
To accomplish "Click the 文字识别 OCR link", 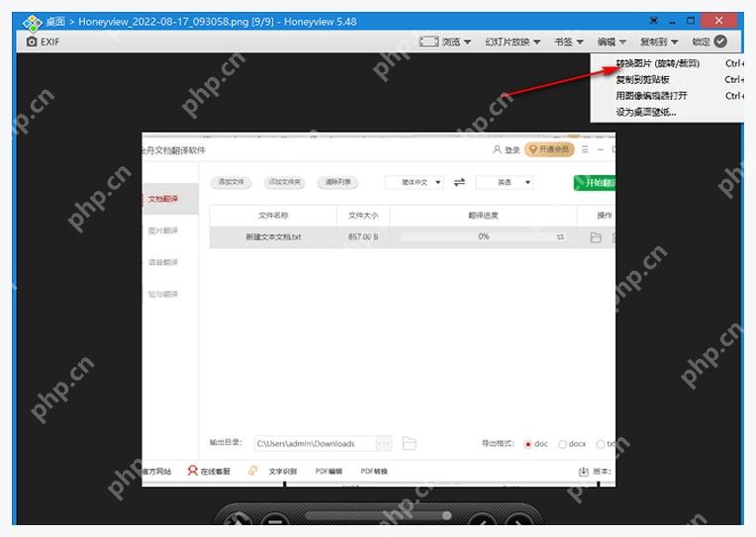I will pos(283,471).
